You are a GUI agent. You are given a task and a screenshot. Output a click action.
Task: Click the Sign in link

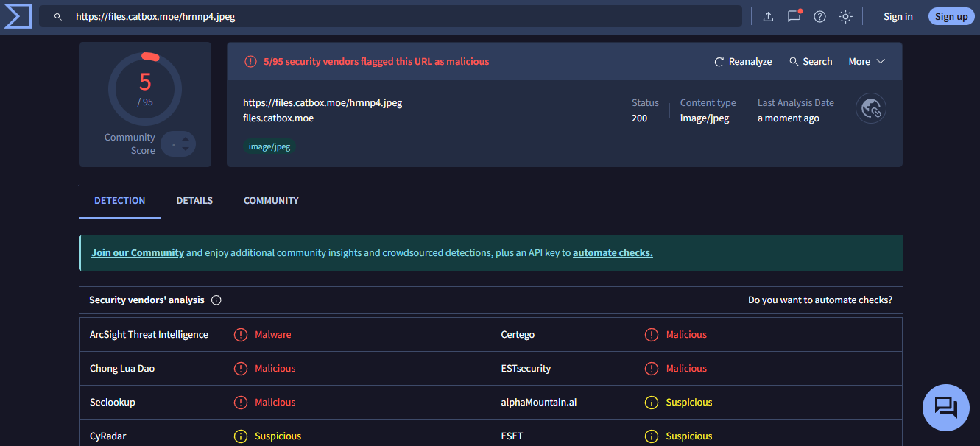898,16
